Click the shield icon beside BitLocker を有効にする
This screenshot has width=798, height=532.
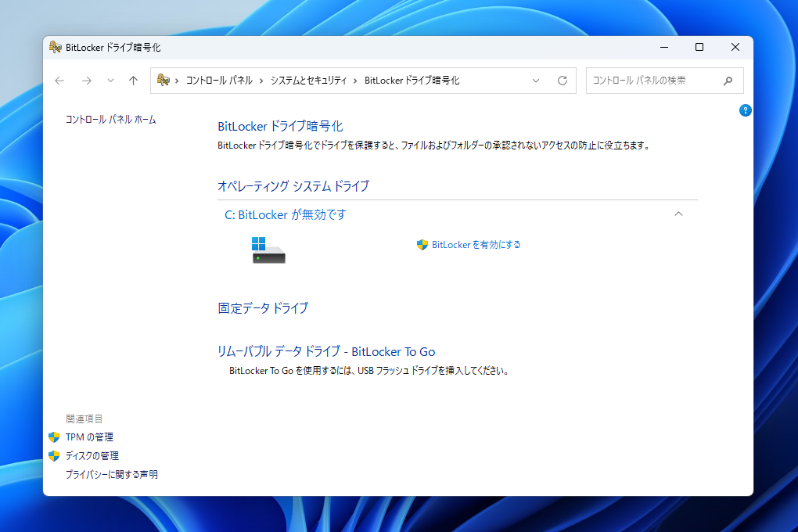pos(422,244)
